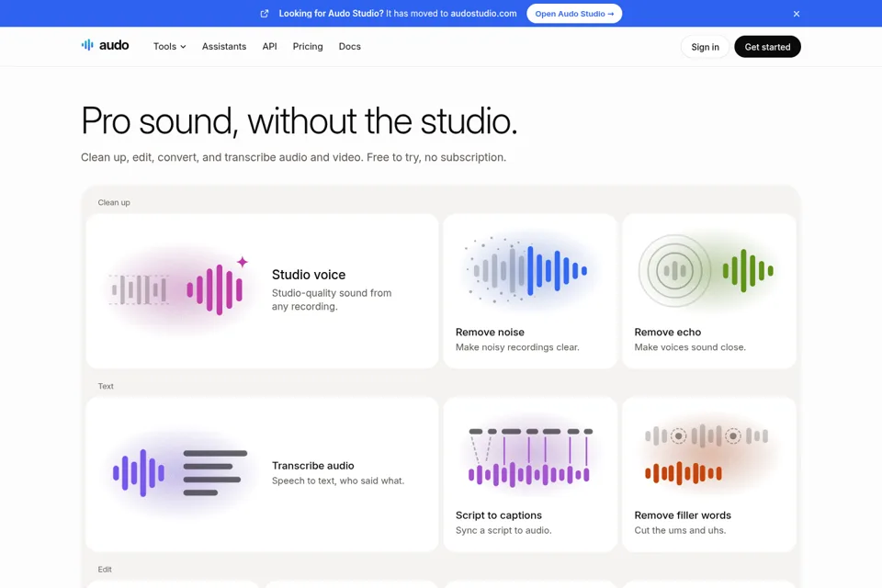Click 'Speech to text, who said what.' text
882x588 pixels.
(338, 481)
